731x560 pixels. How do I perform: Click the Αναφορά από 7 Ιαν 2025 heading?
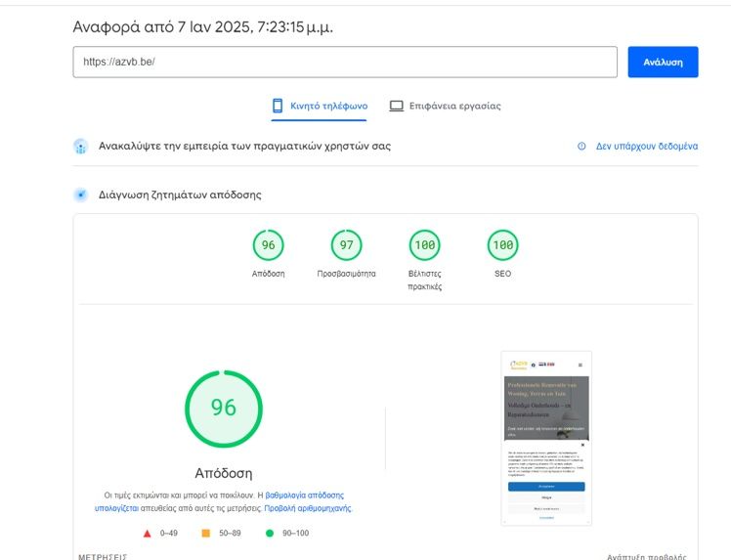(203, 27)
